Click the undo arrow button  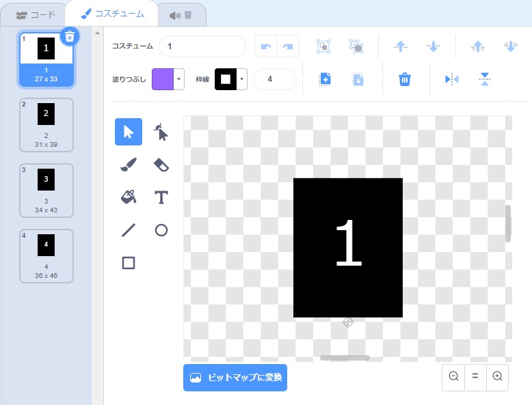pos(266,46)
